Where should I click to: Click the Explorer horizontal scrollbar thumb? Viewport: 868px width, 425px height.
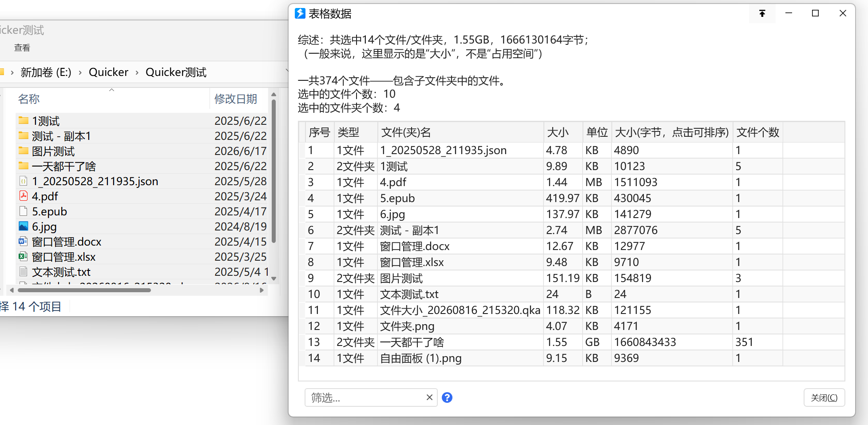84,290
